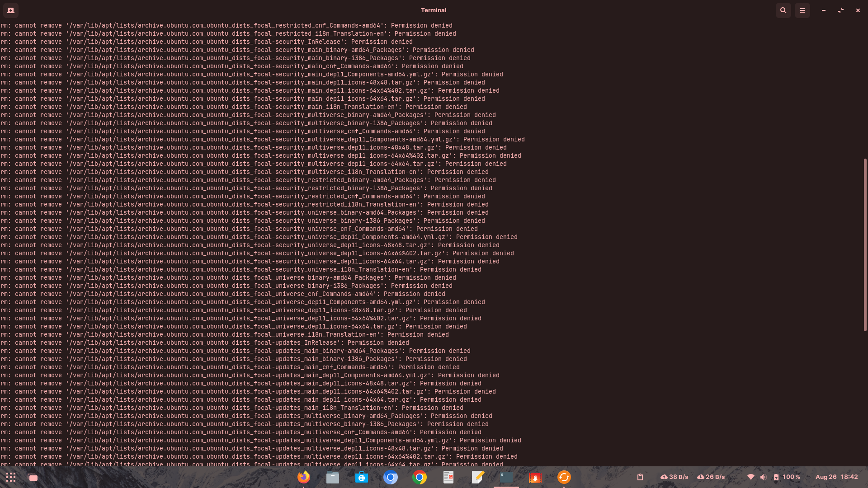Click the focal-security_InRelease error line
The image size is (868, 488).
207,42
